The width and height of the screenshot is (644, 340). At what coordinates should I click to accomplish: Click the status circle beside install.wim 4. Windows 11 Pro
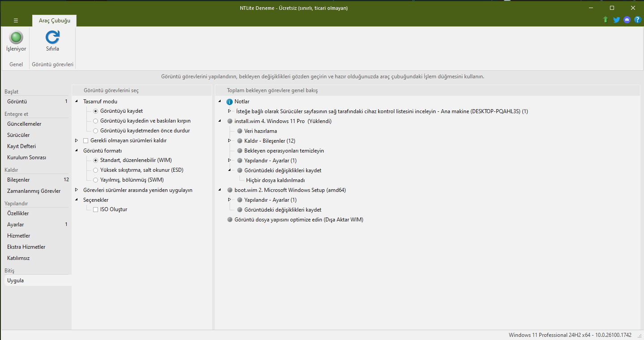click(x=230, y=121)
